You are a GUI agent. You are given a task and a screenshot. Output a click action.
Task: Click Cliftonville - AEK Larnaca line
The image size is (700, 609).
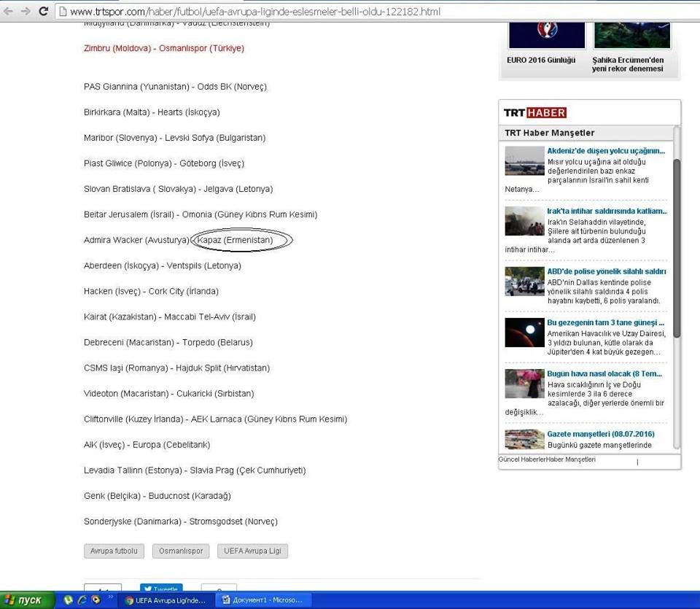(215, 419)
